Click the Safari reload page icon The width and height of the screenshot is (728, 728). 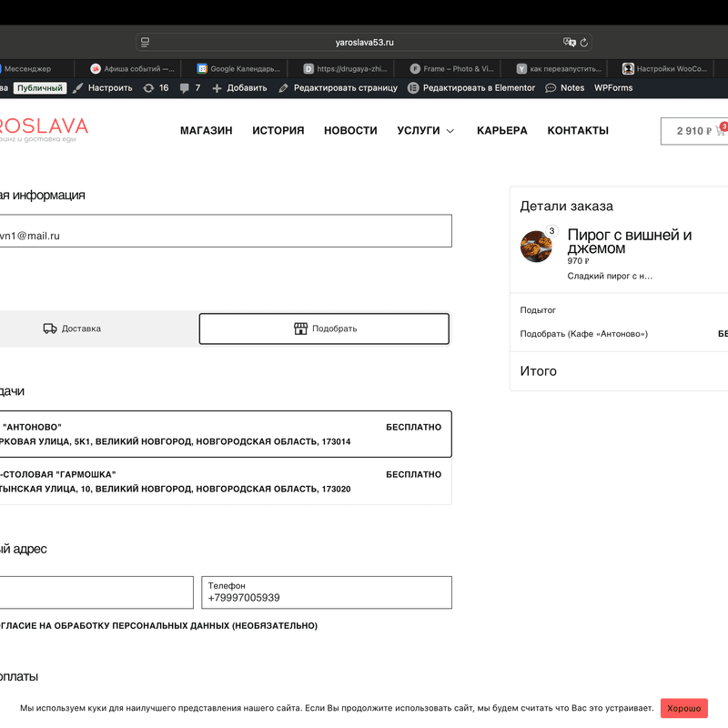[584, 42]
